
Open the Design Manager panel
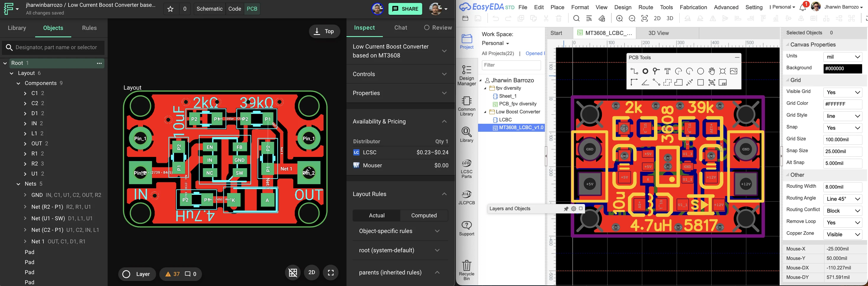tap(466, 74)
